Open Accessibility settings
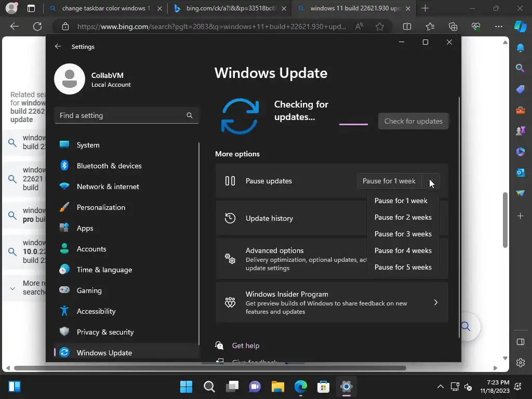The width and height of the screenshot is (532, 399). coord(126,311)
